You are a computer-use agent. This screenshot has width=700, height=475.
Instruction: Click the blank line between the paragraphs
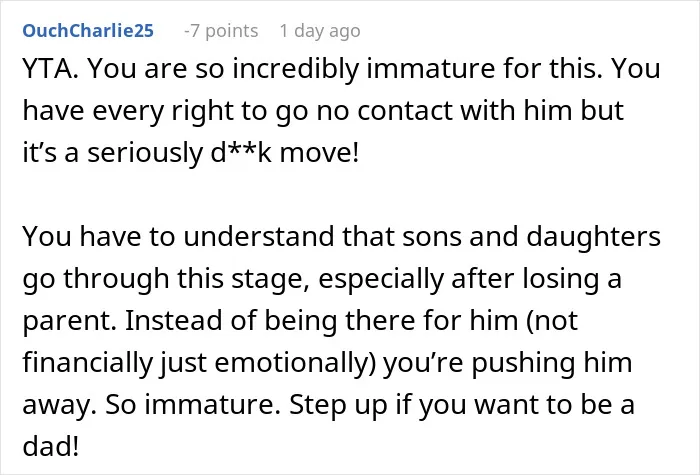350,194
